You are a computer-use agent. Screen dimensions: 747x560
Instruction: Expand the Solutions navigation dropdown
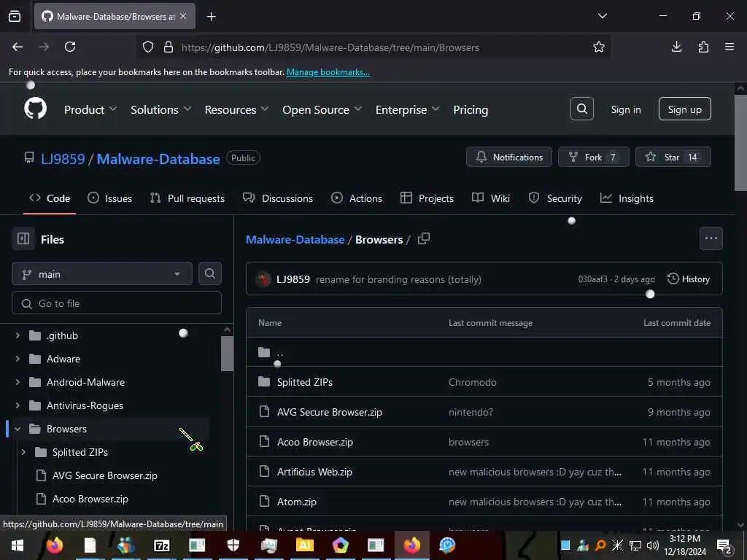click(x=161, y=109)
